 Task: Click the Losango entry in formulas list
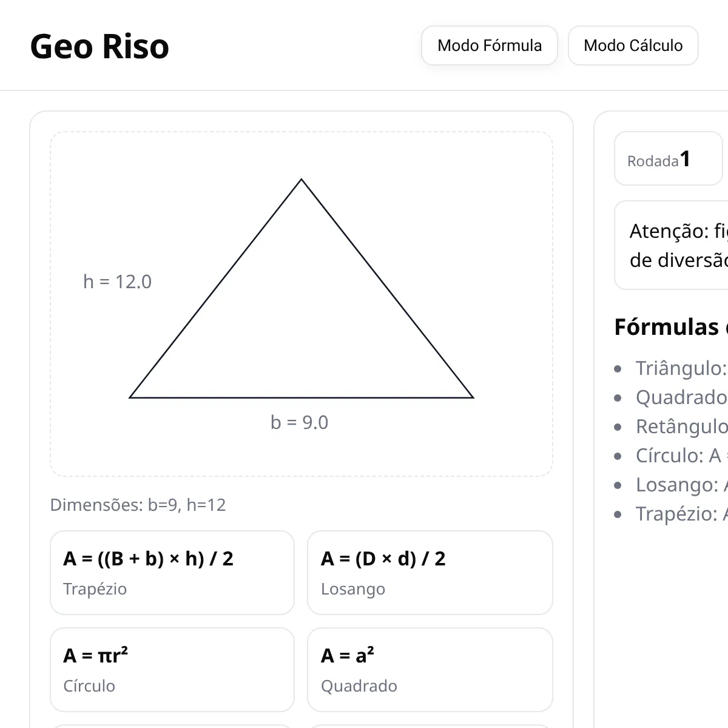pos(681,485)
